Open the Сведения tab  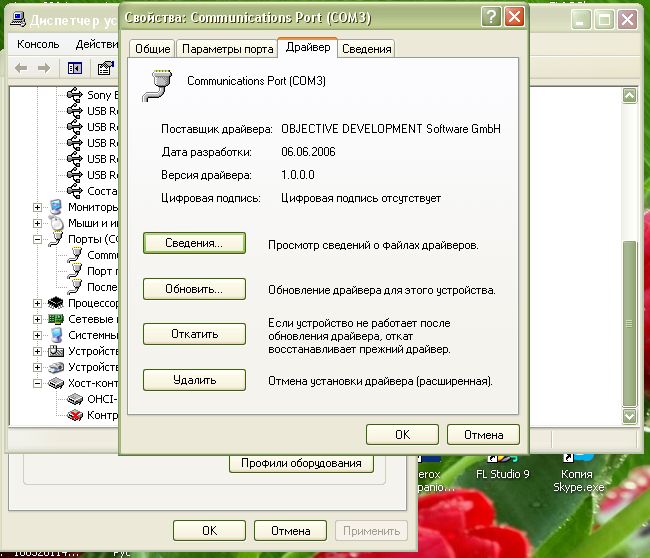coord(367,49)
